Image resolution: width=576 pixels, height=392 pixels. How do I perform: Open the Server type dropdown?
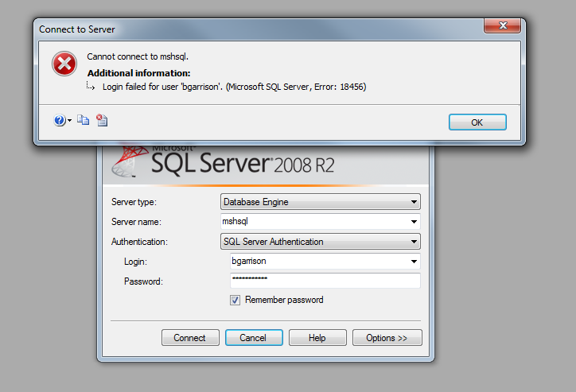tap(321, 202)
